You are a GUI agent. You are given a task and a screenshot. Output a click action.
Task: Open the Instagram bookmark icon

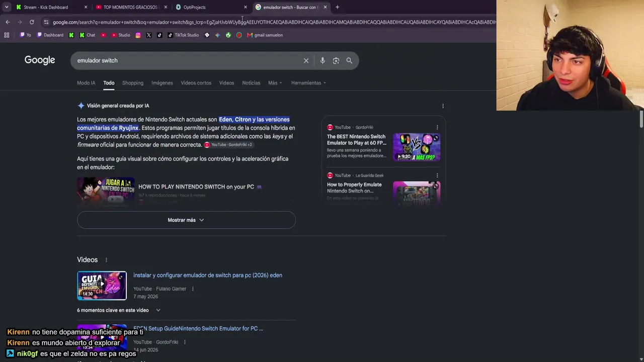138,35
